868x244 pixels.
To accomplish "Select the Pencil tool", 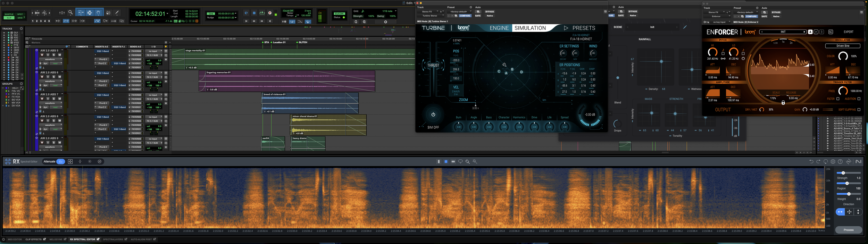I will point(117,13).
